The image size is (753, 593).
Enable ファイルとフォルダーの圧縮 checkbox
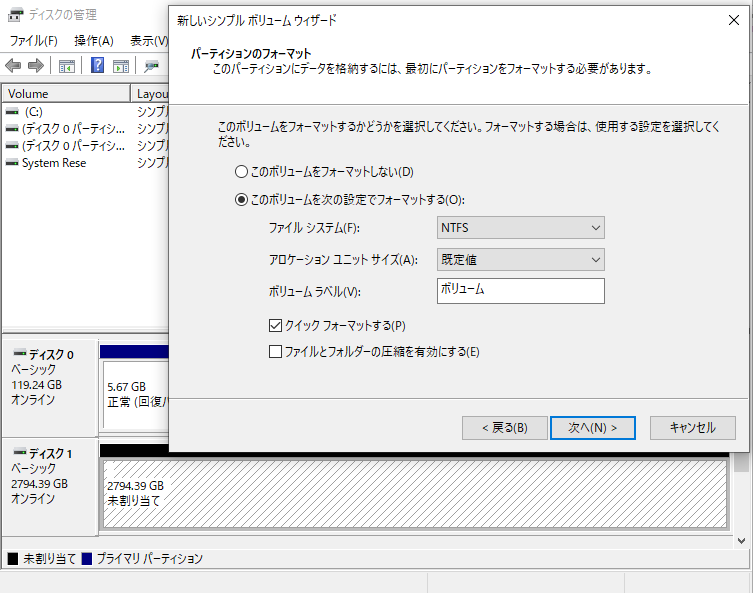[276, 351]
